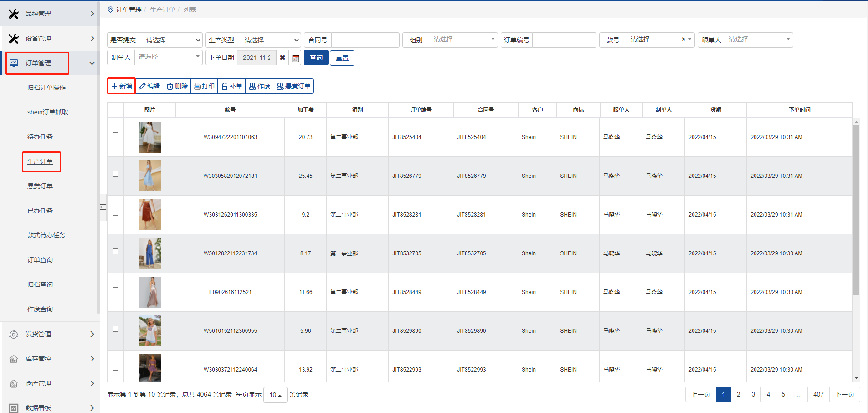Go to the 下一页 next page
Viewport: 868px width, 413px height.
(x=844, y=394)
